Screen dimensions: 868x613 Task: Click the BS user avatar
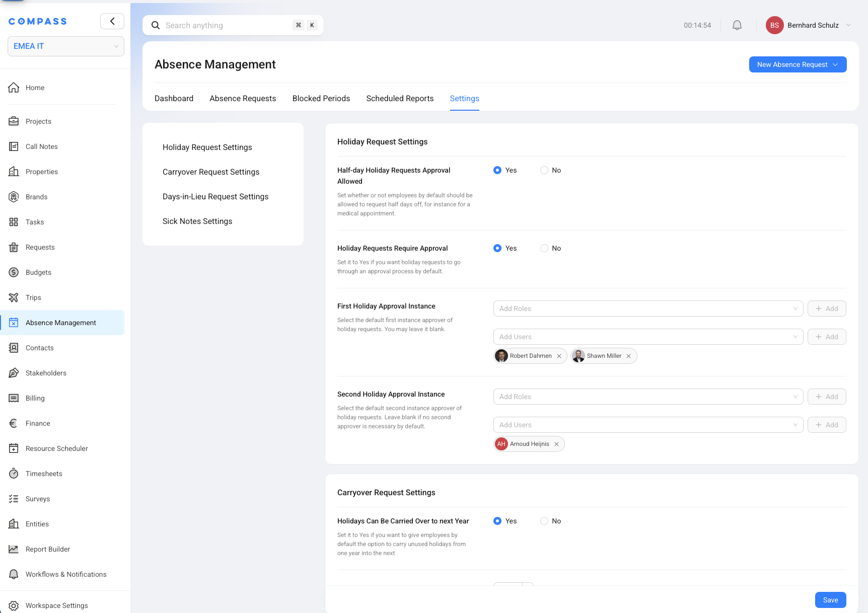(774, 25)
